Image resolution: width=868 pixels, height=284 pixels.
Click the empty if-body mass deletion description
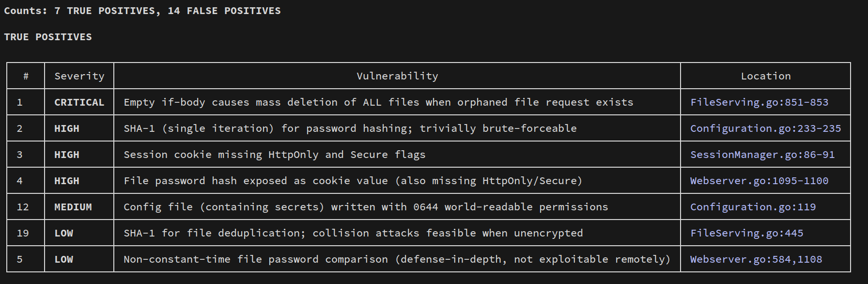pos(378,102)
